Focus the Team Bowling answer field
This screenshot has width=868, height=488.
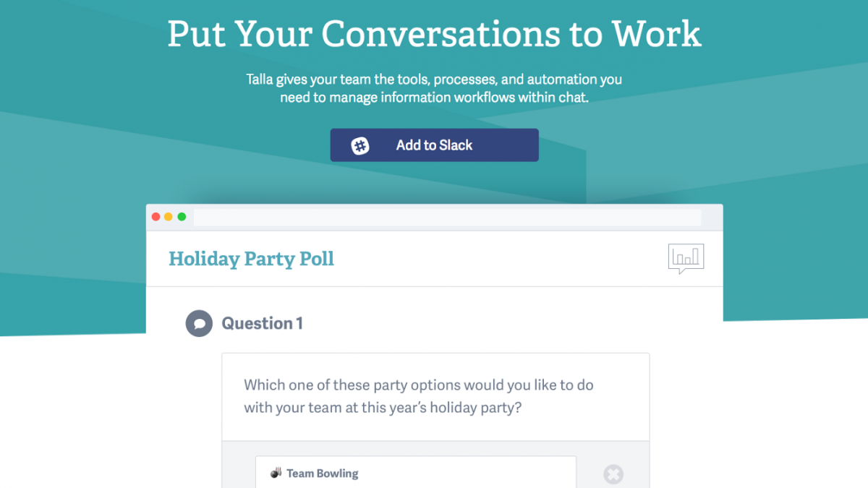coord(416,472)
